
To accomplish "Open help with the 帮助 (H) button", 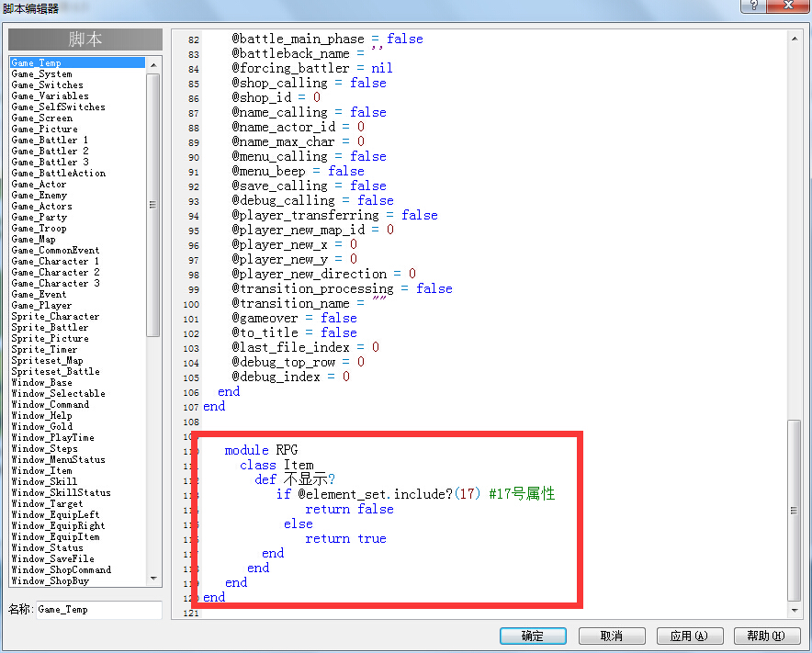I will point(766,636).
